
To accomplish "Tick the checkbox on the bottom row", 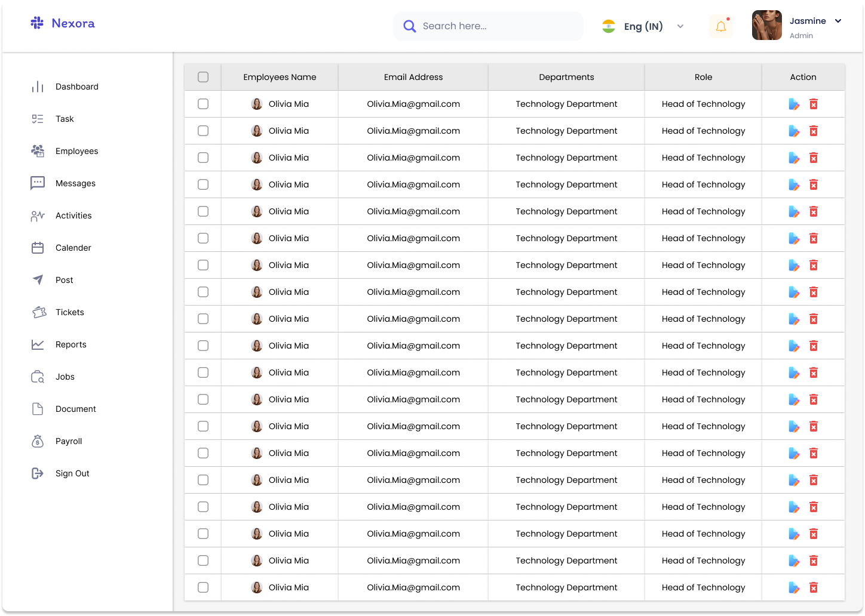I will [203, 587].
